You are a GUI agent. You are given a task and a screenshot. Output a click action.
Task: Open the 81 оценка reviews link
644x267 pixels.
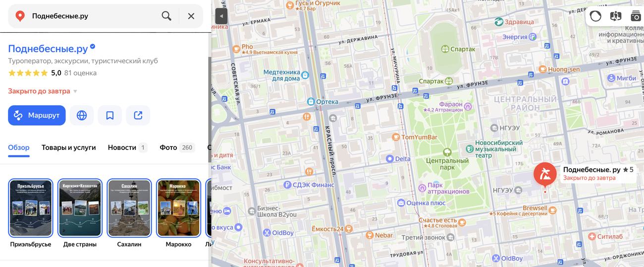(80, 73)
